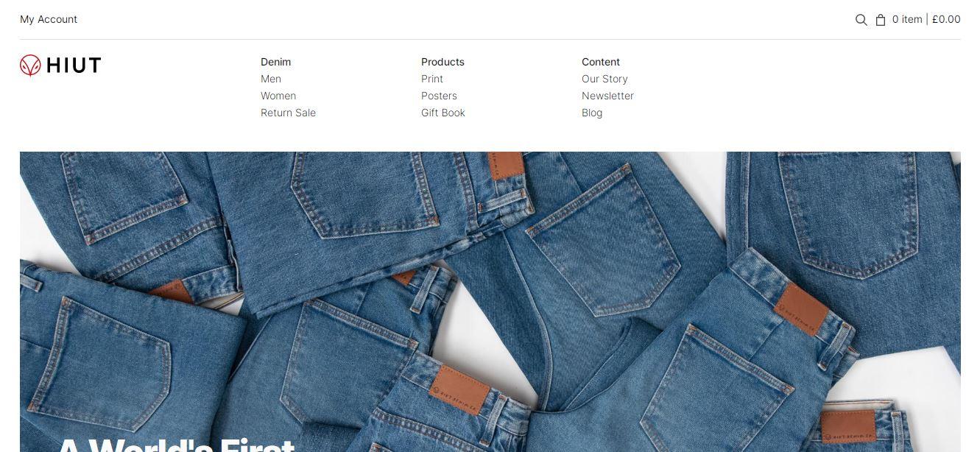The width and height of the screenshot is (980, 452).
Task: Read Our Story page
Action: pos(604,79)
